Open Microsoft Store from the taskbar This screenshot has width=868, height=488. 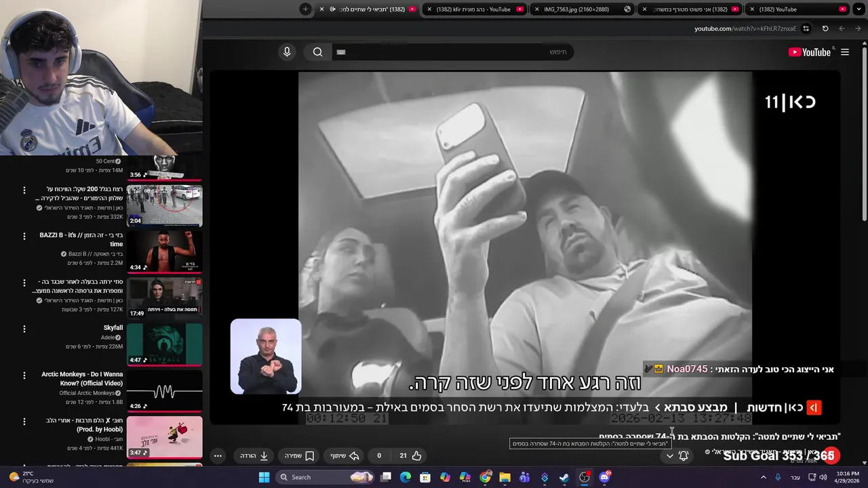[x=425, y=477]
